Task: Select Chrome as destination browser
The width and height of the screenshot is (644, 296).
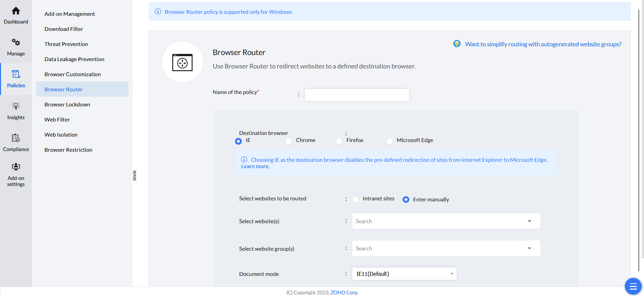Action: (x=289, y=141)
